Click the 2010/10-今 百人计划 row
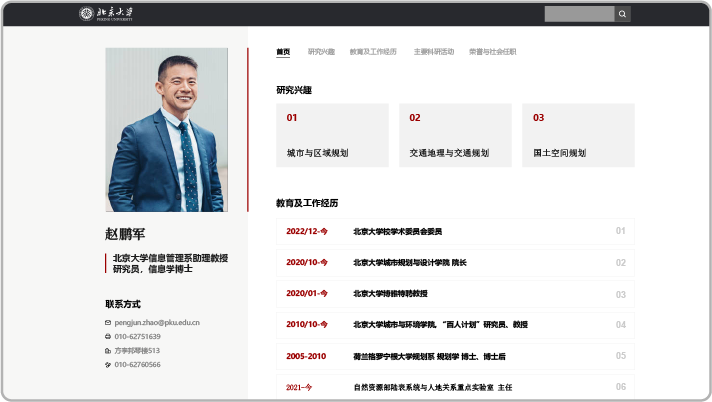 pyautogui.click(x=455, y=325)
